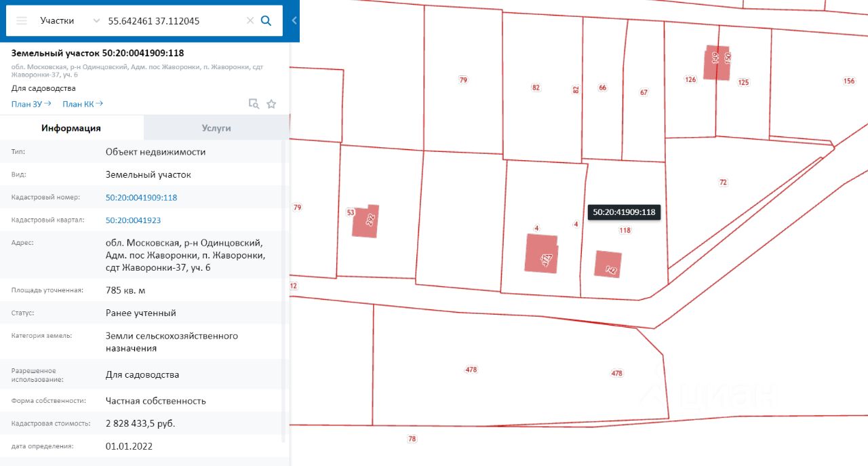Click the parcel 78 label on the map

point(412,439)
